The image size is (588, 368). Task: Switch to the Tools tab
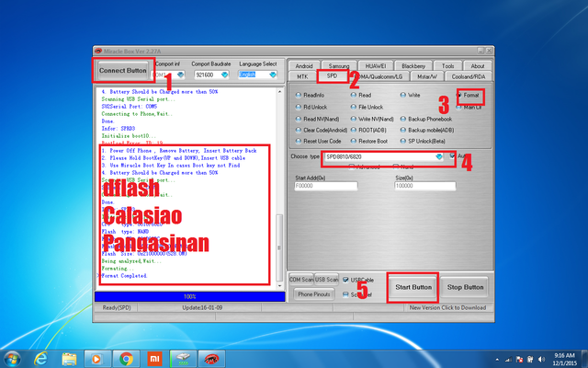447,65
